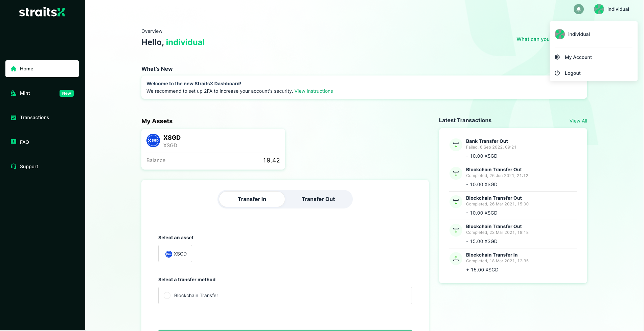Open the Bank Transfer Out failed transaction
Image resolution: width=644 pixels, height=331 pixels.
point(513,149)
